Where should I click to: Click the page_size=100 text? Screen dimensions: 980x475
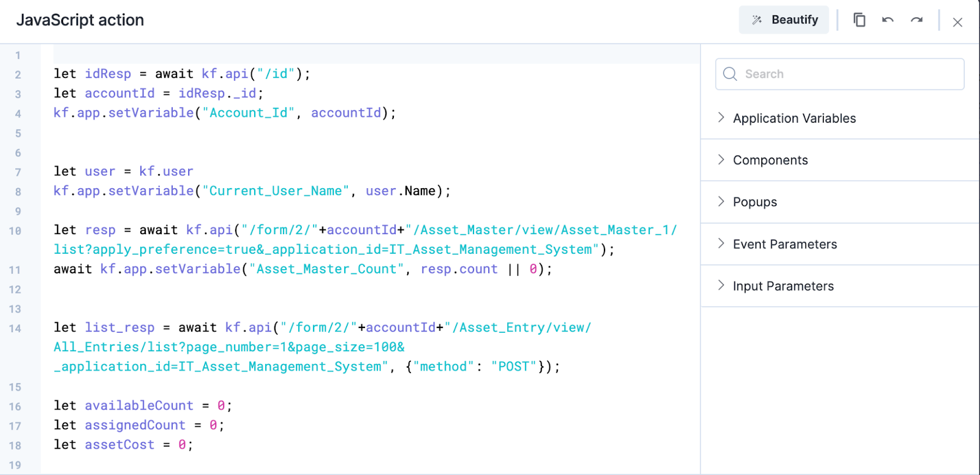click(346, 348)
